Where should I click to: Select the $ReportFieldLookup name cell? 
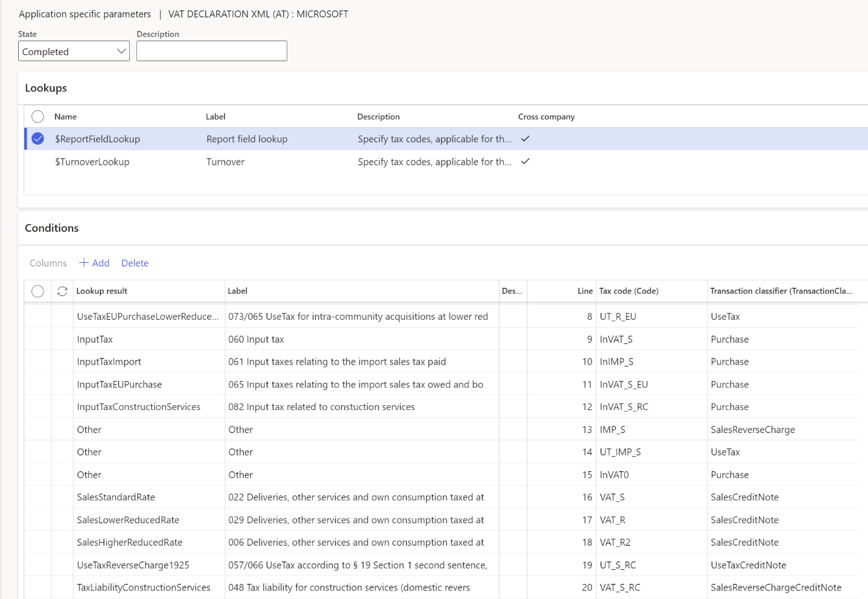pyautogui.click(x=98, y=139)
